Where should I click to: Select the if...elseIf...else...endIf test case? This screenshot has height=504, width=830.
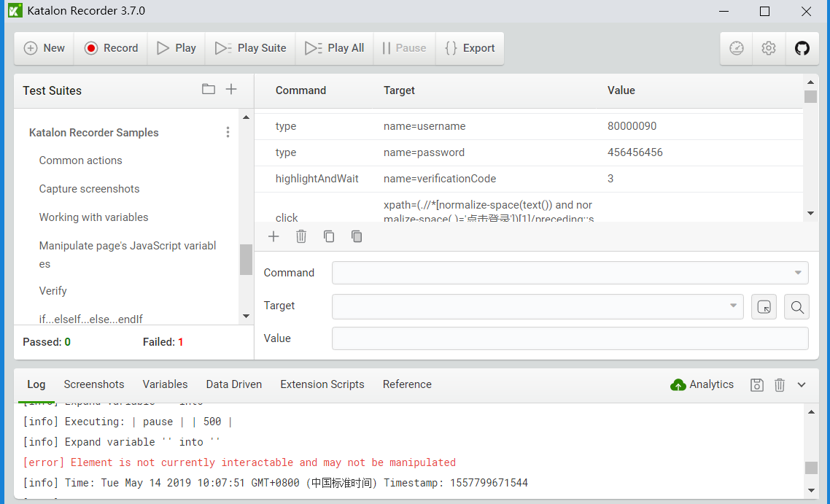91,319
